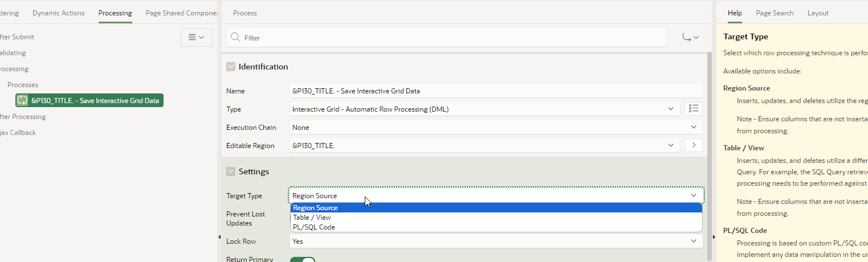Choose PL/SQL Code from list
This screenshot has height=262, width=868.
[314, 227]
